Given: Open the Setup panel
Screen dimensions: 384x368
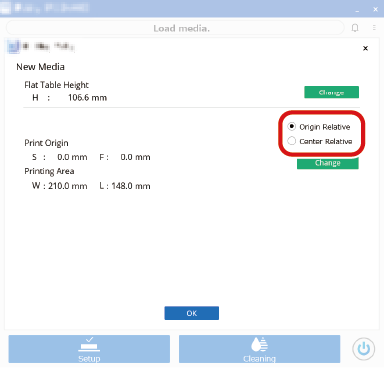Looking at the screenshot, I should [89, 349].
